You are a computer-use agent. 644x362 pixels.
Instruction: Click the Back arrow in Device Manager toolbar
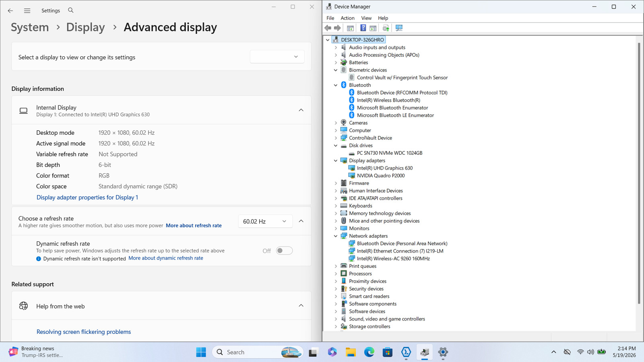point(328,28)
